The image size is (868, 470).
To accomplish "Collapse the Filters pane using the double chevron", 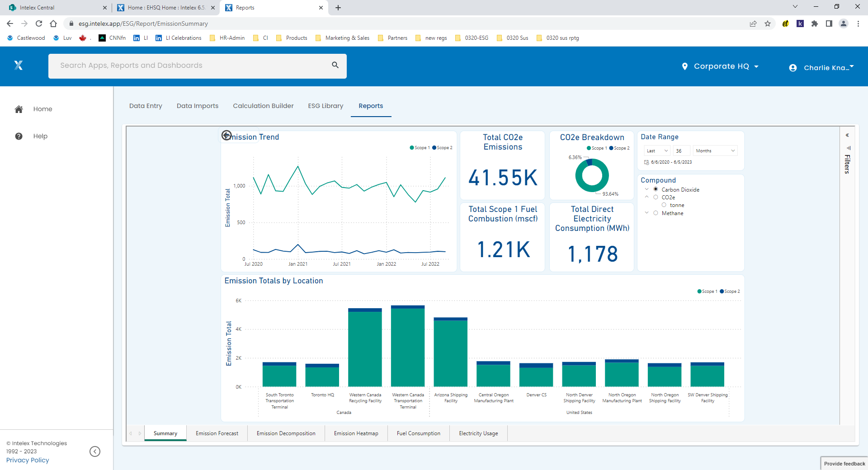I will pos(847,135).
